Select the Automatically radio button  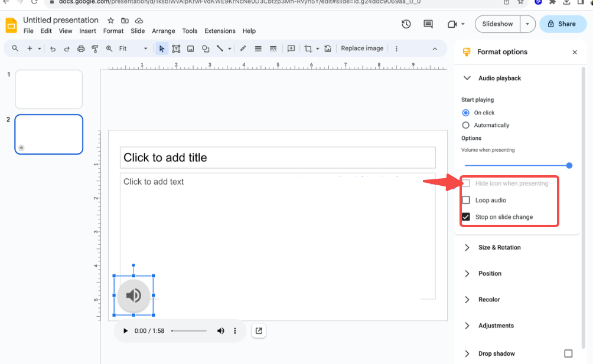coord(466,125)
